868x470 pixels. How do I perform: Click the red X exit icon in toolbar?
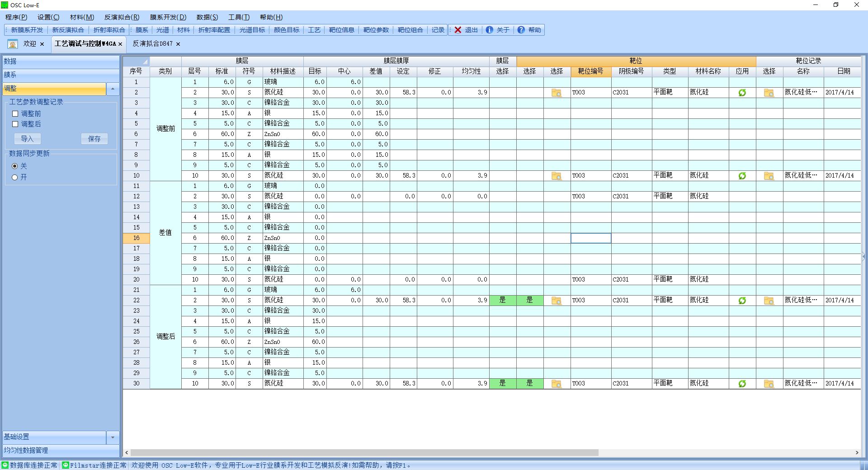pos(458,30)
